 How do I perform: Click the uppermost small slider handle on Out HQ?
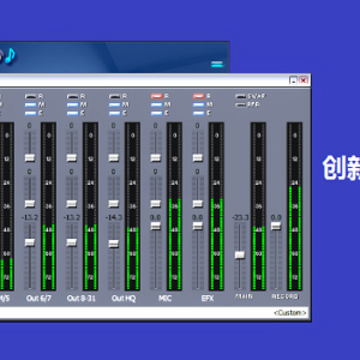coord(114,158)
